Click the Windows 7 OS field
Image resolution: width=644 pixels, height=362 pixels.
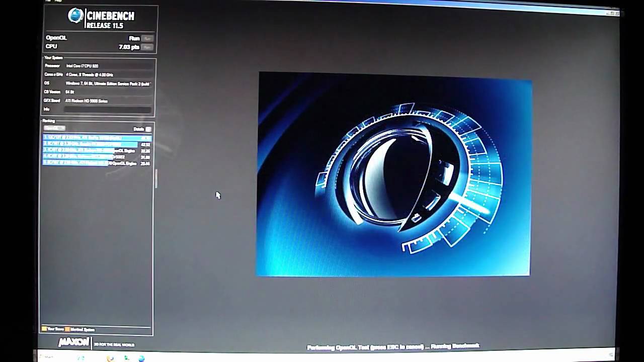tap(108, 83)
